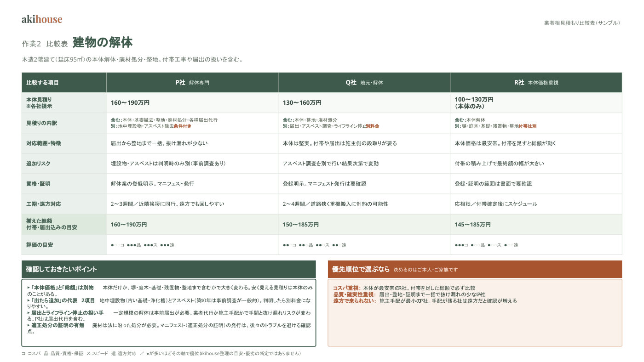
Task: Select the R社 本体価格重視 column header
Action: pos(536,83)
